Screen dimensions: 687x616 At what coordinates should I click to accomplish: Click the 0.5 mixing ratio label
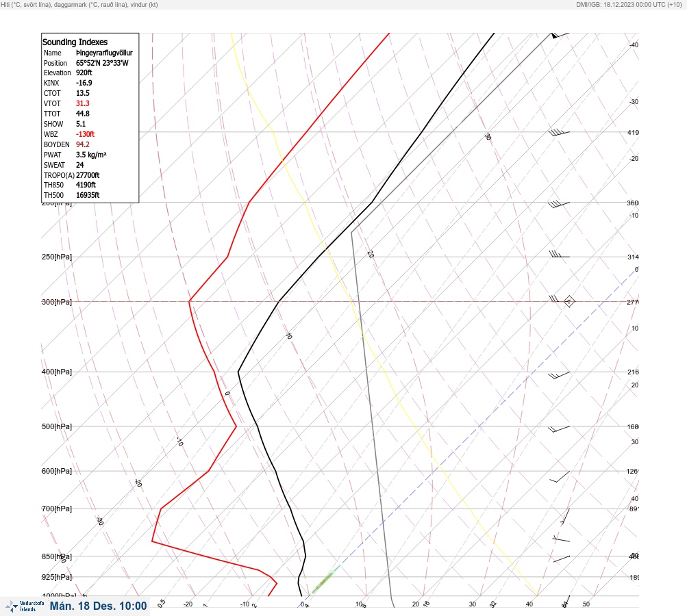[x=161, y=603]
